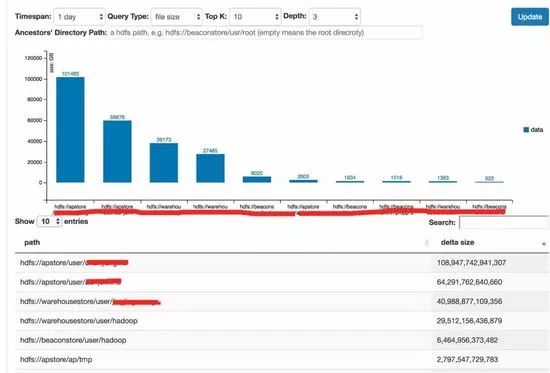Select the hdfs://beaconstore/user/hadoop row

coord(282,340)
